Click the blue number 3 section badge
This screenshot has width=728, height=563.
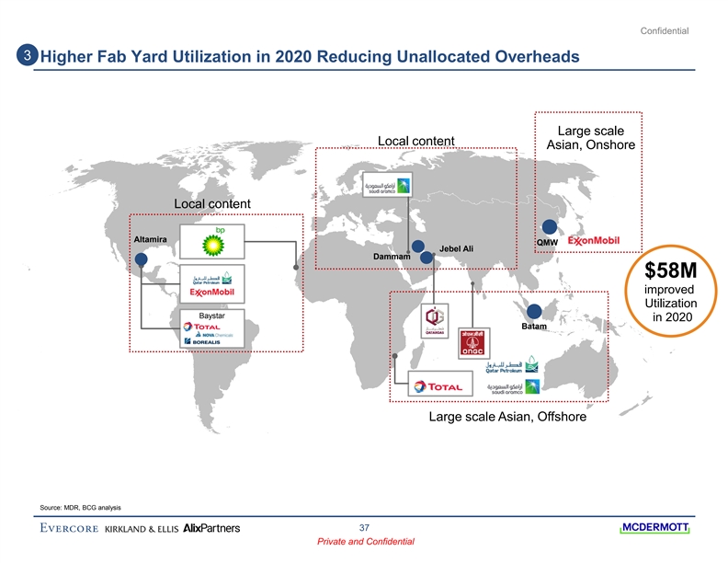(28, 55)
